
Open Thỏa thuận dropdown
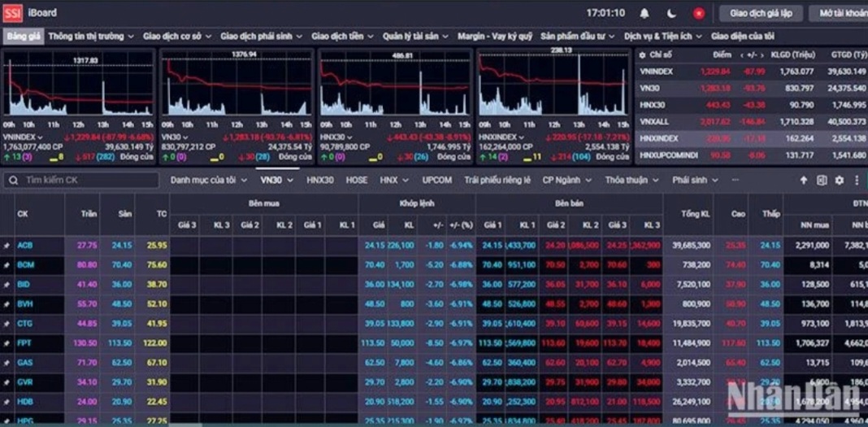(631, 180)
